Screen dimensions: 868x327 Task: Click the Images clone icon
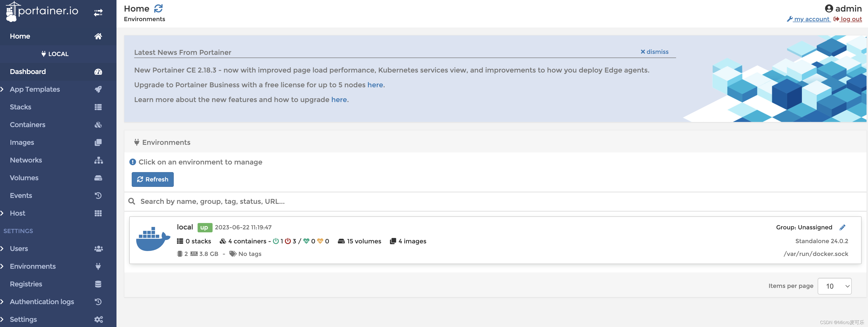coord(98,142)
